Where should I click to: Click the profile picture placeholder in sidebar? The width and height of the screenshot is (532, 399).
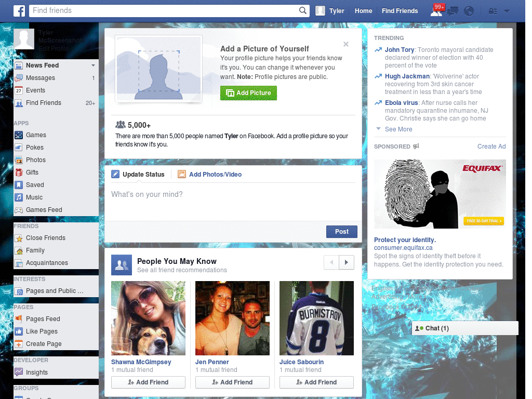point(24,39)
